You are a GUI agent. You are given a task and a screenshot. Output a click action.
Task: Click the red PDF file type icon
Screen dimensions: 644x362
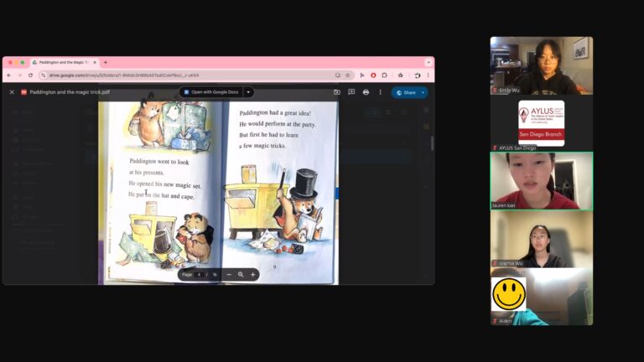23,92
